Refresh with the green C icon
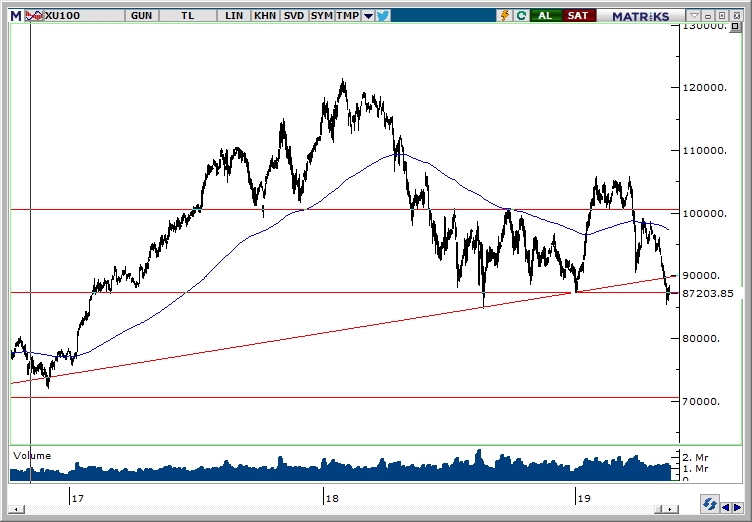Viewport: 752px width, 522px height. [521, 16]
